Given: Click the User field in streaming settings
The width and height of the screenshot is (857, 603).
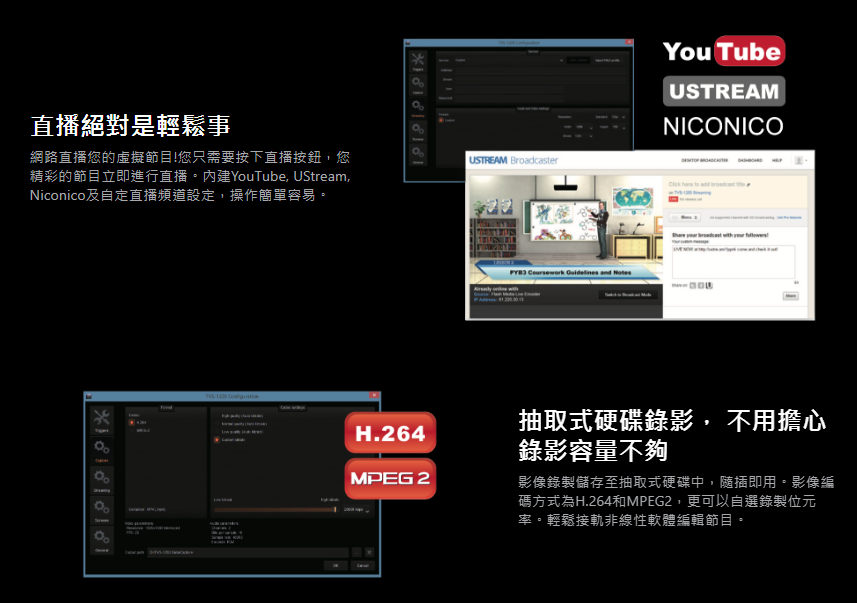Looking at the screenshot, I should pyautogui.click(x=509, y=89).
